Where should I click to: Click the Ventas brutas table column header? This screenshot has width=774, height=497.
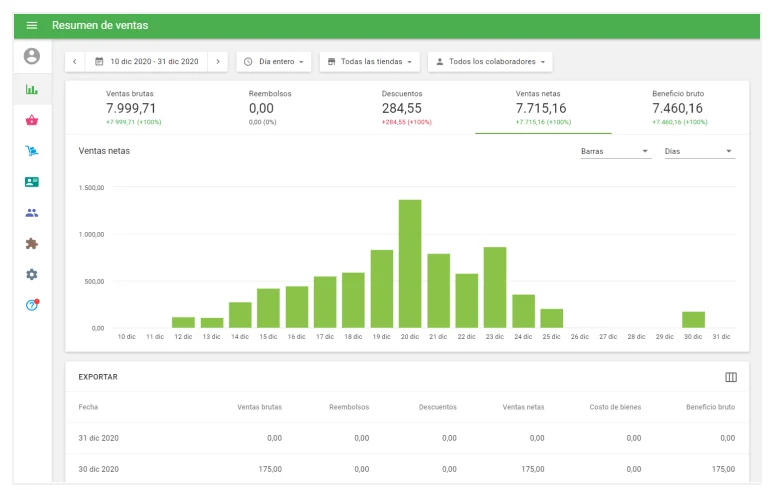click(259, 407)
